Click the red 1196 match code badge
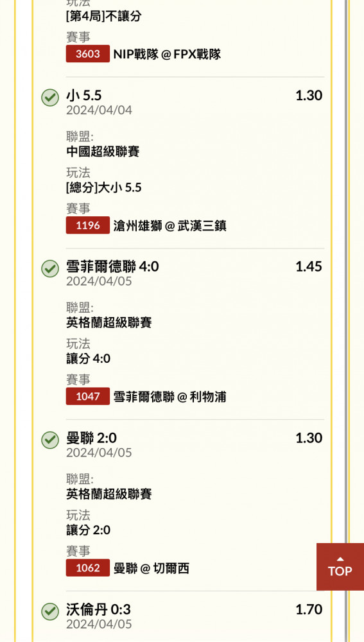 [87, 225]
